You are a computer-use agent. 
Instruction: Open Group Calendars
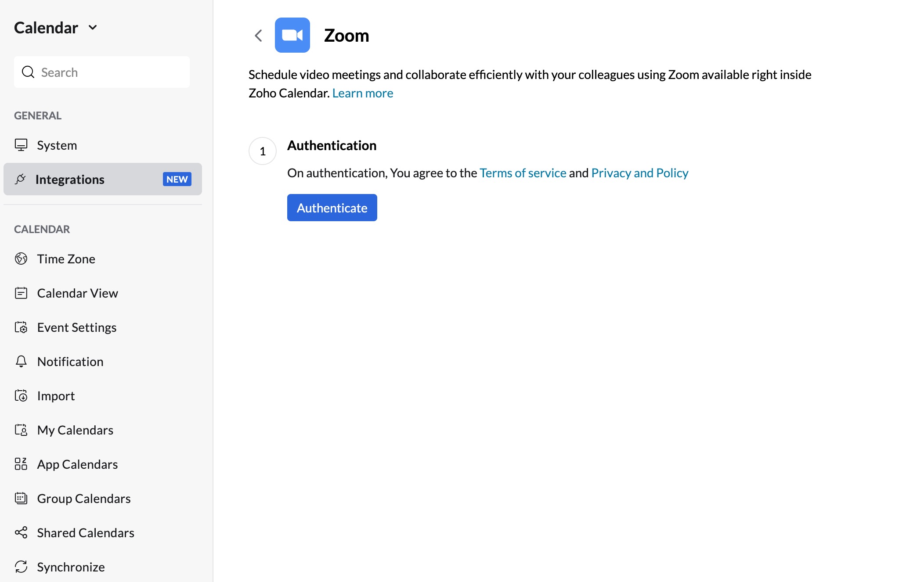pos(103,498)
